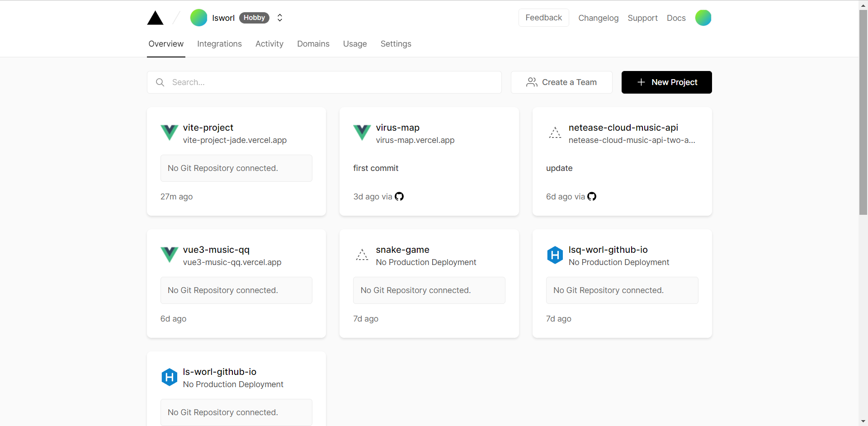868x426 pixels.
Task: Click the Vercel triangle logo
Action: pos(155,18)
